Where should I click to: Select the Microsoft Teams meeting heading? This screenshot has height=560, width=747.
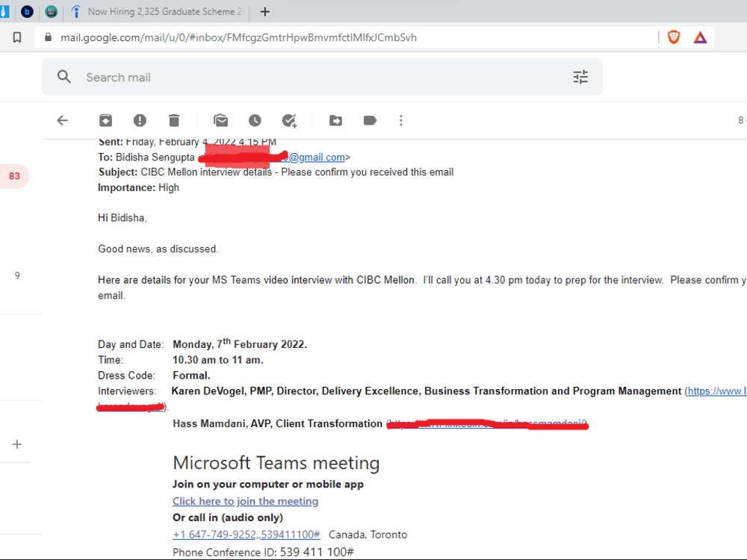point(276,463)
